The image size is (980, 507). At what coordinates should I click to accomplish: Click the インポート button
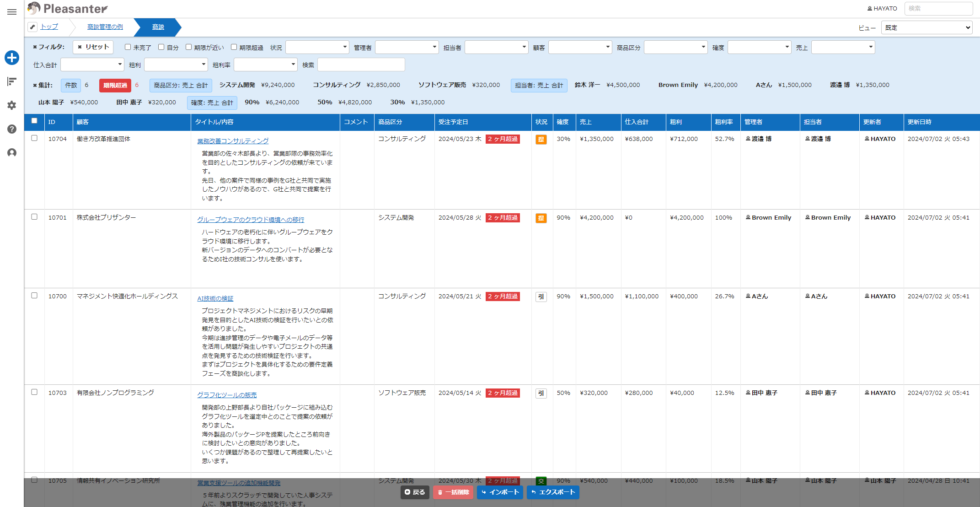point(500,492)
